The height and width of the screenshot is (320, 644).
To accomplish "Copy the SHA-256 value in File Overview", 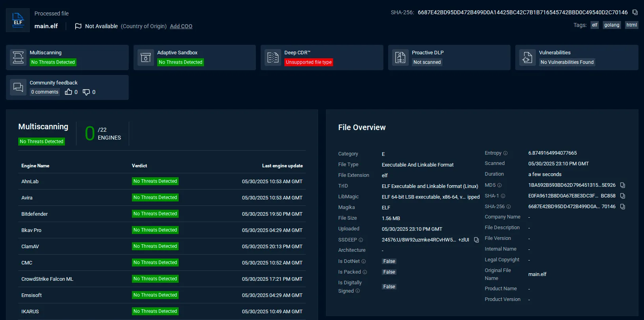I will tap(623, 207).
